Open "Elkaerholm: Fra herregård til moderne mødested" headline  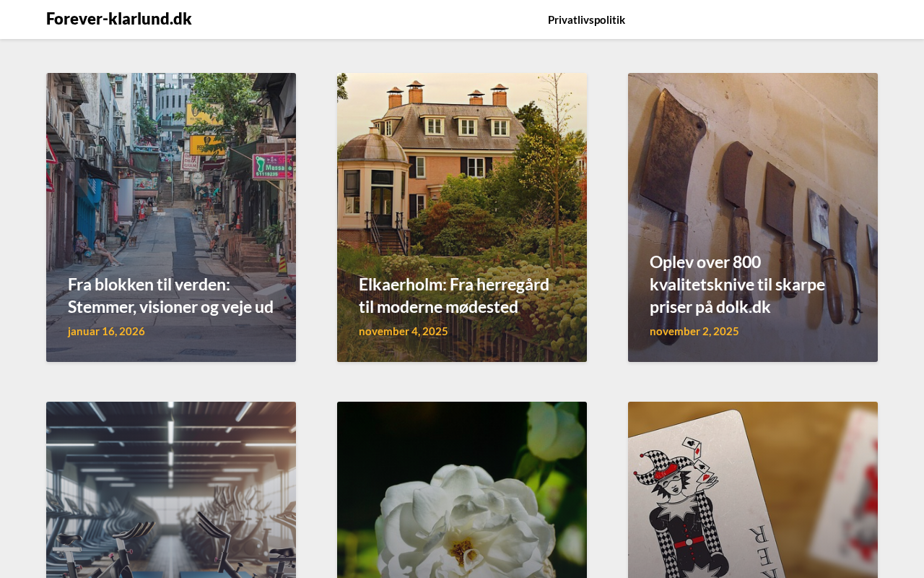pos(454,296)
